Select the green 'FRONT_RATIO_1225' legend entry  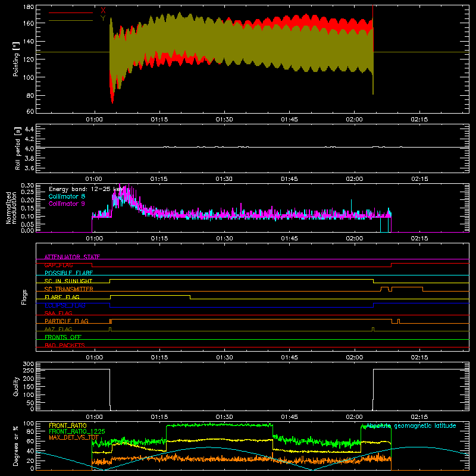(x=77, y=431)
